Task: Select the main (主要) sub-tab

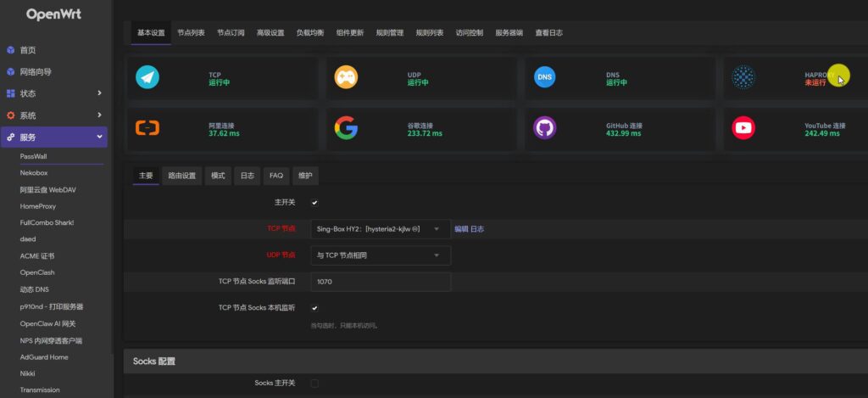Action: [146, 176]
